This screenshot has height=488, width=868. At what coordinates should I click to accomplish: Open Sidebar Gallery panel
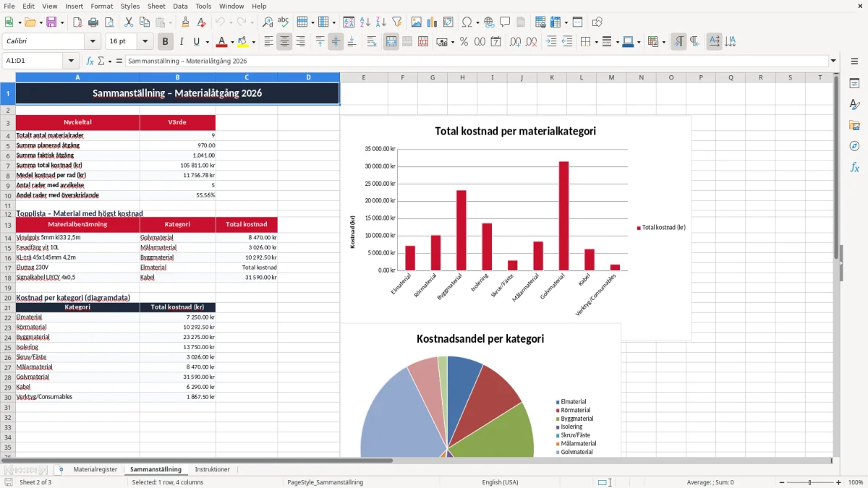pos(854,125)
